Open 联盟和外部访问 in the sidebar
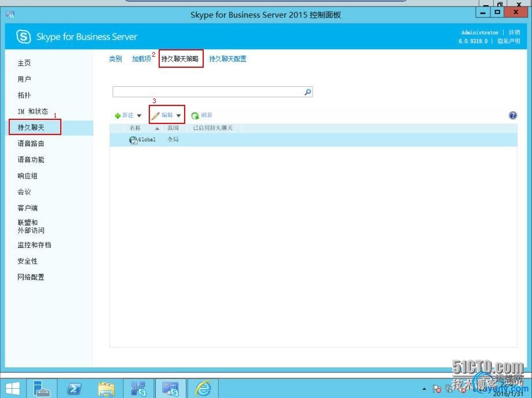Screen dimensions: 532x398 pos(31,227)
